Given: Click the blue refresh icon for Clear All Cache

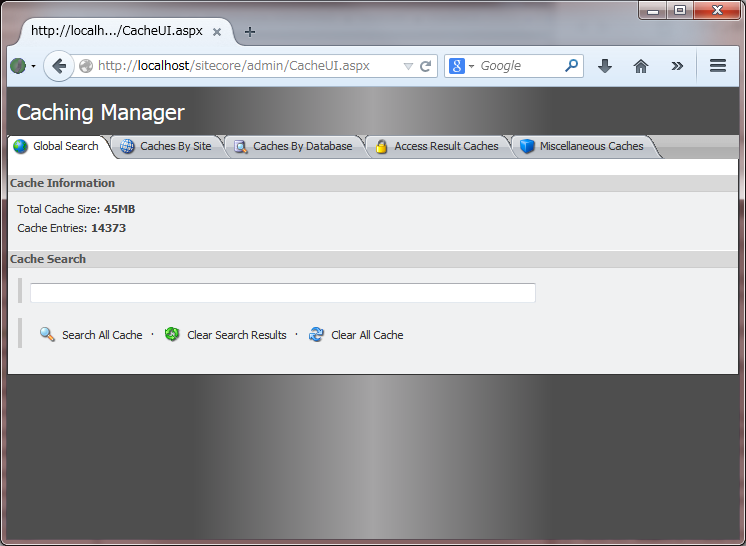Looking at the screenshot, I should (316, 334).
